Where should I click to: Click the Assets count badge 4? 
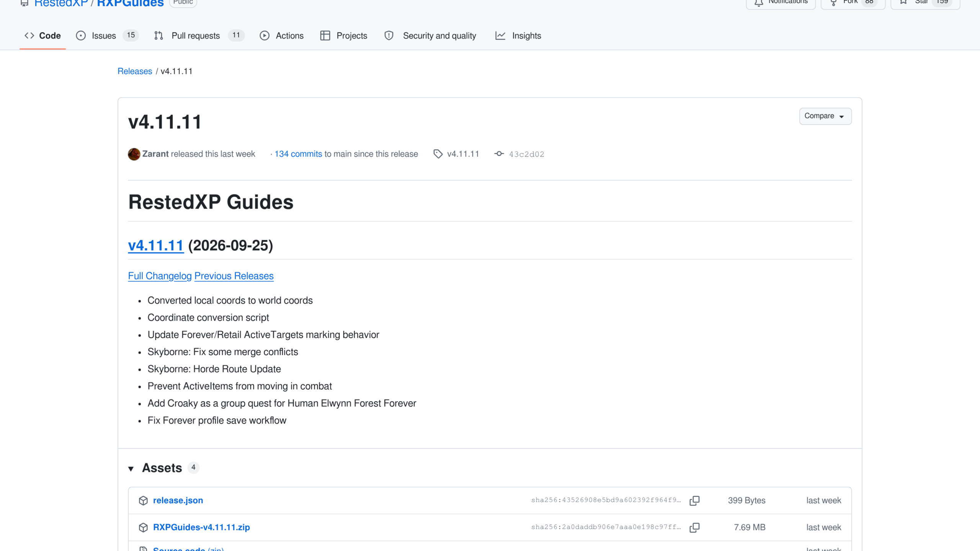pos(193,468)
